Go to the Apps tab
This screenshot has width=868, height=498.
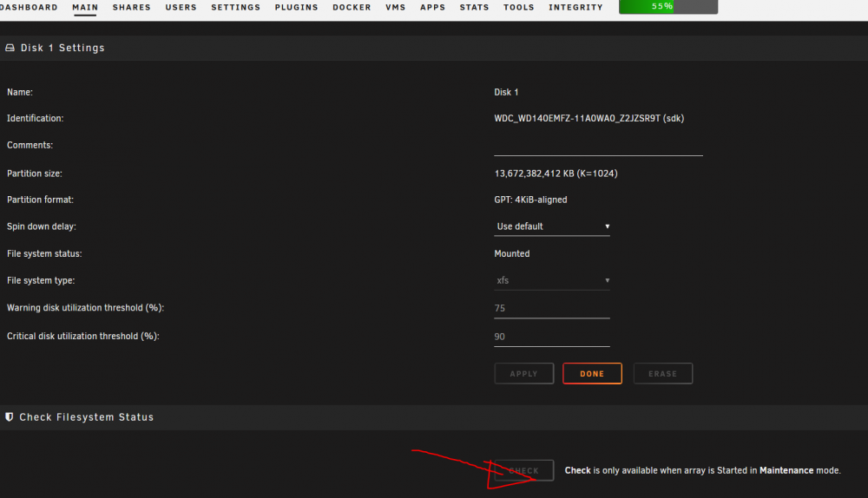pyautogui.click(x=432, y=7)
